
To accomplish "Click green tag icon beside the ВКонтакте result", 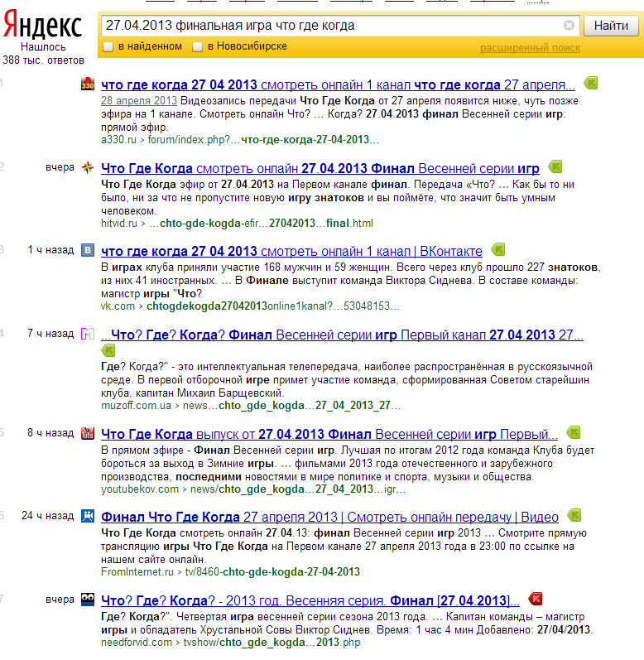I will coord(498,249).
